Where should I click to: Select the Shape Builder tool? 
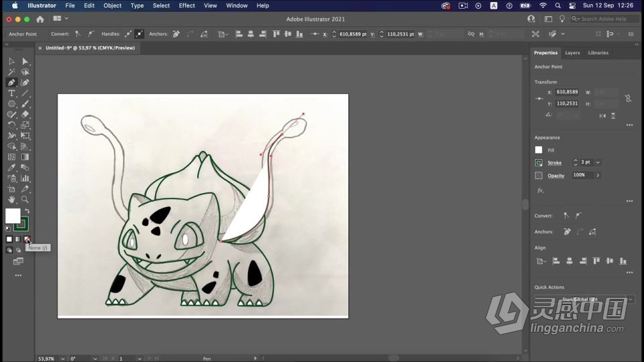click(x=11, y=147)
